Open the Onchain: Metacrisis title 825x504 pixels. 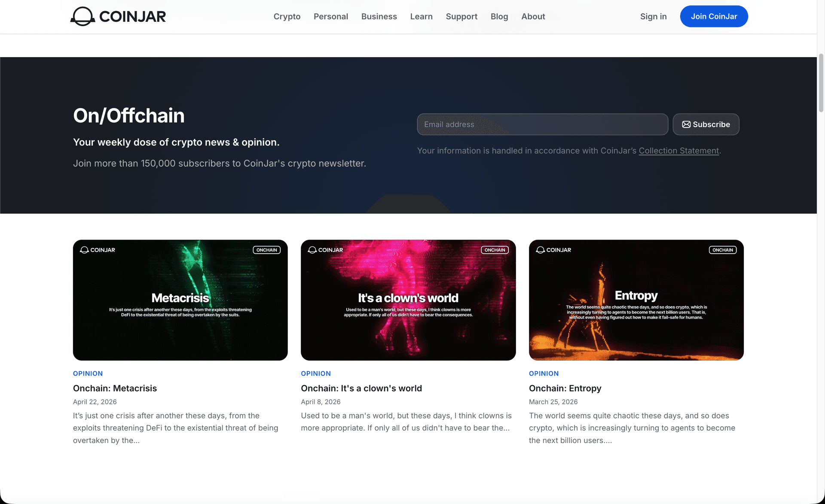(115, 388)
